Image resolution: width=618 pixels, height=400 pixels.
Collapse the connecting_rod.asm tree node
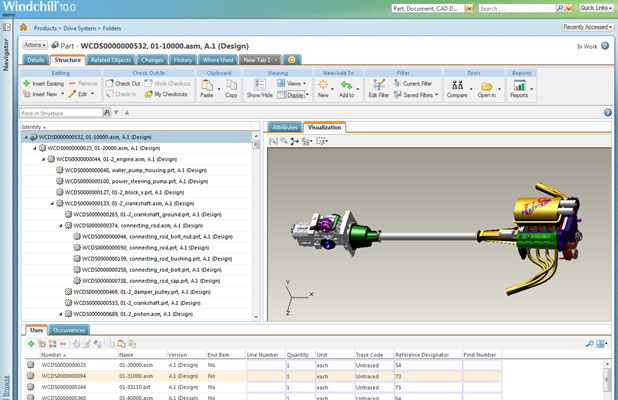(60, 225)
